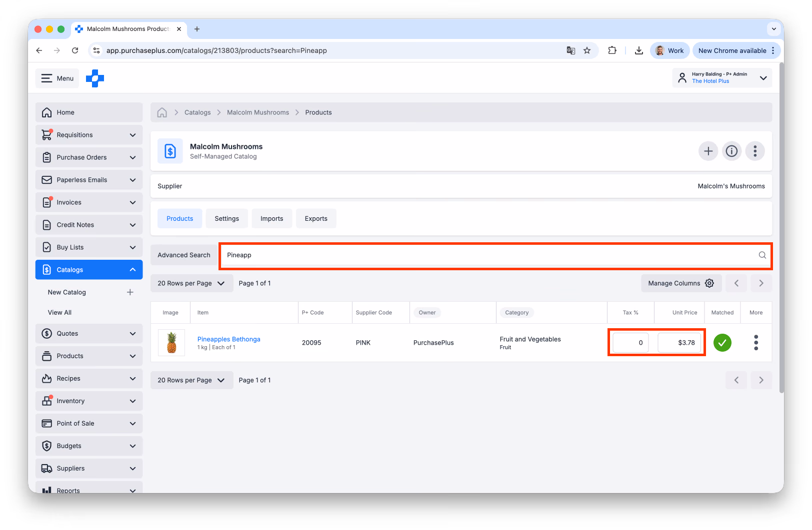This screenshot has height=530, width=812.
Task: Go to previous page using bottom arrow
Action: click(x=736, y=380)
